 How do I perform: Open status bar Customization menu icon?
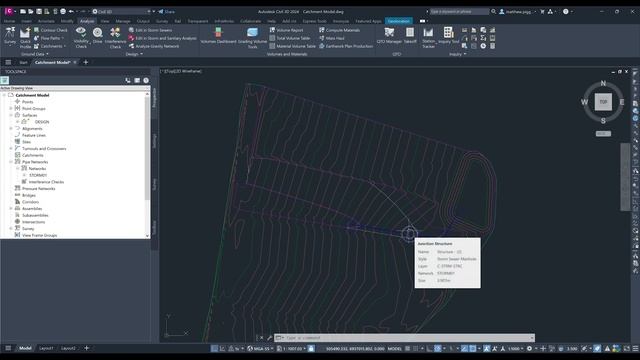pyautogui.click(x=636, y=349)
